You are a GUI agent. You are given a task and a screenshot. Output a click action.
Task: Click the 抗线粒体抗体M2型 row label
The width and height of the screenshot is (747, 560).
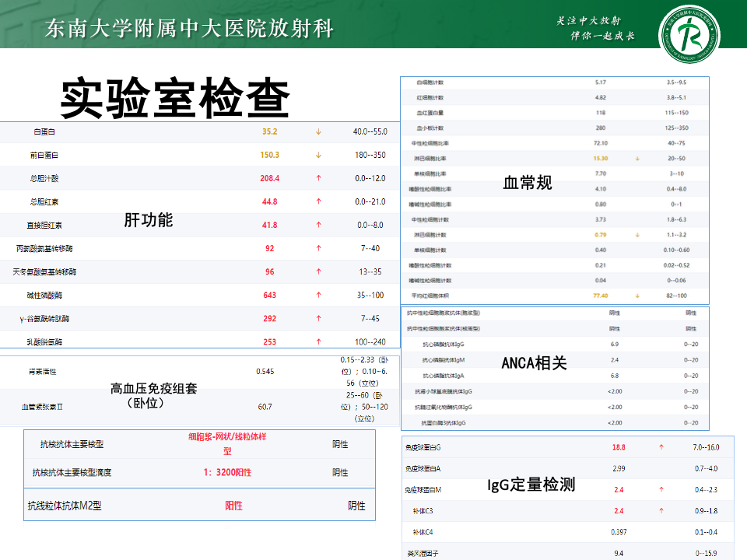(x=65, y=506)
